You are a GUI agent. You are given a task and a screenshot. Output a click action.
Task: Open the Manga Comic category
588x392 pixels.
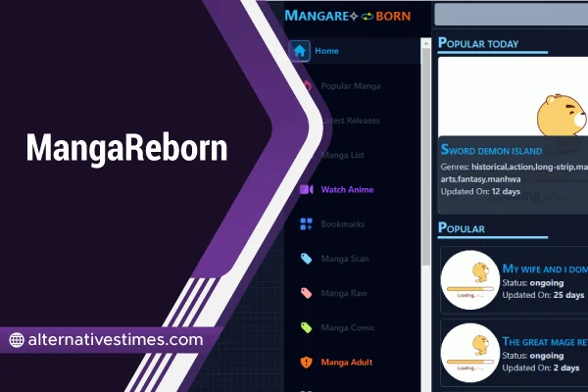pyautogui.click(x=348, y=327)
